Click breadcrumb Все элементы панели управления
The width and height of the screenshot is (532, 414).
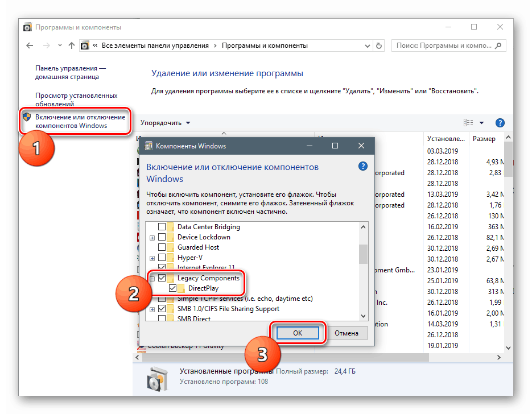coord(155,45)
